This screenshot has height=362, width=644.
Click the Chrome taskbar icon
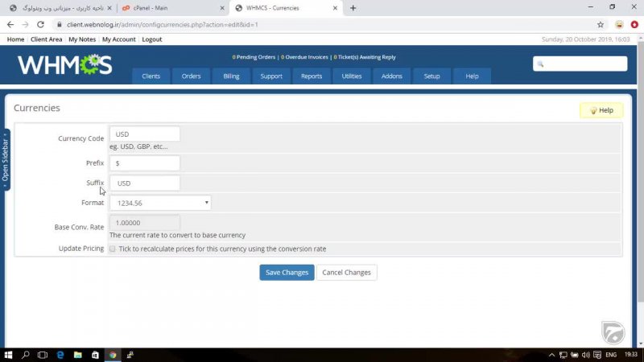(113, 355)
